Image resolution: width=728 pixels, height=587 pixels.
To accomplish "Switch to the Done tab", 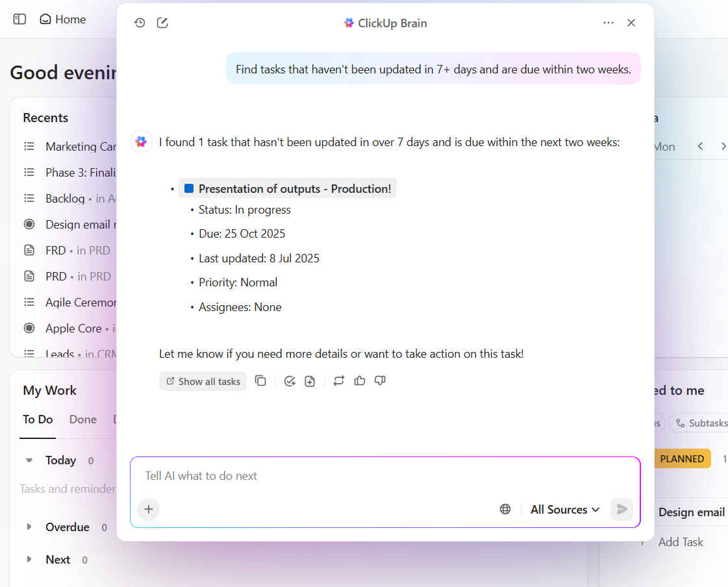I will point(82,419).
